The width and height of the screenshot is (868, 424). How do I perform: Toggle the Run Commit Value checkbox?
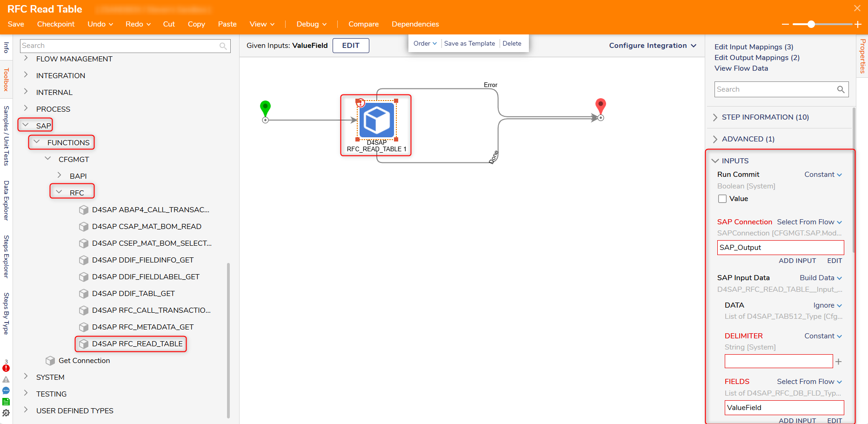pos(722,199)
